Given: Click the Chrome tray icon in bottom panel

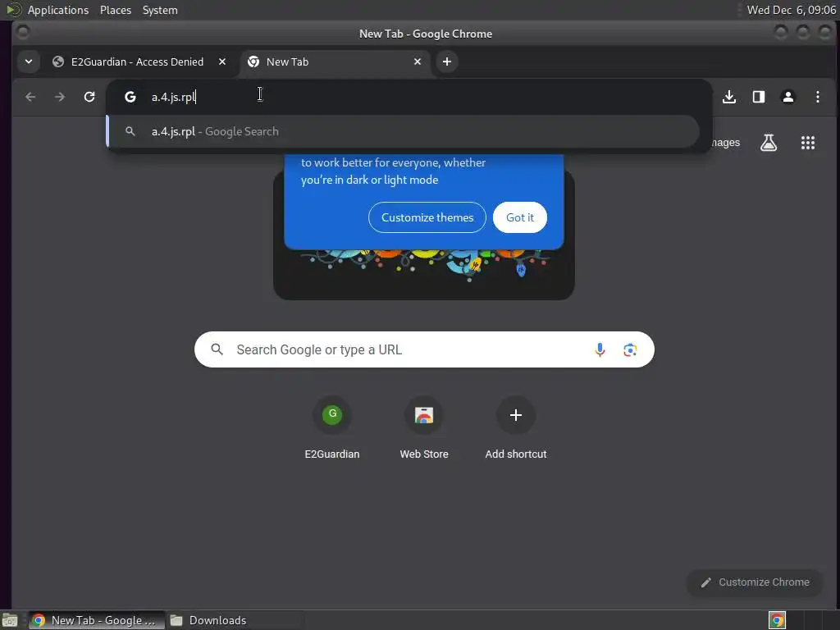Looking at the screenshot, I should [778, 620].
